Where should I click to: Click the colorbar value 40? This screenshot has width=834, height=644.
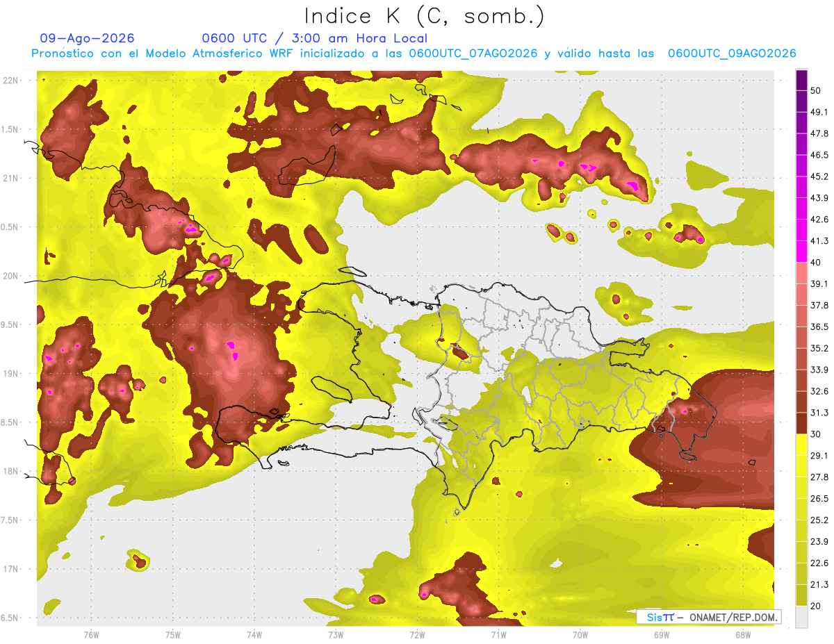[816, 263]
